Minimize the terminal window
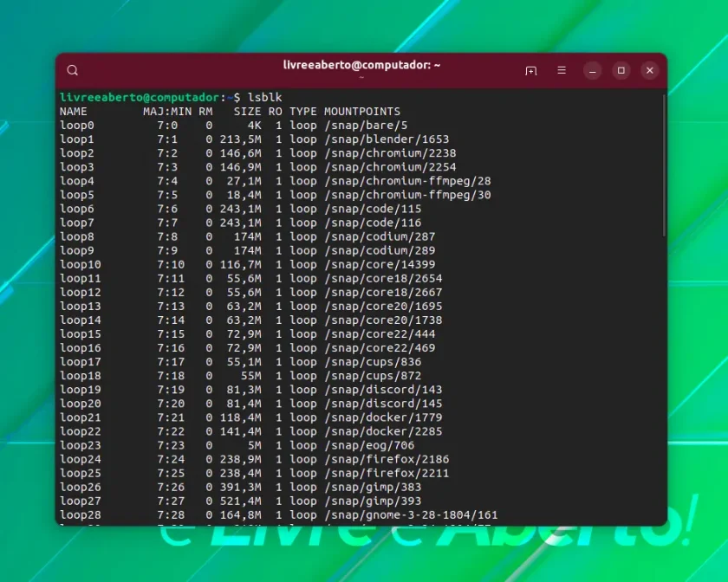 [x=593, y=70]
